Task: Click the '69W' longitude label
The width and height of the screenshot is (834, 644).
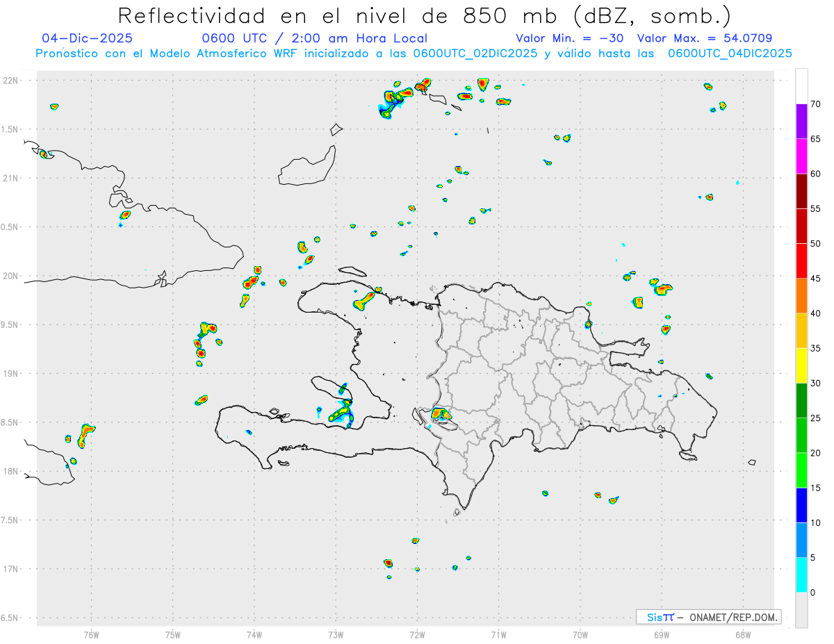Action: 662,634
